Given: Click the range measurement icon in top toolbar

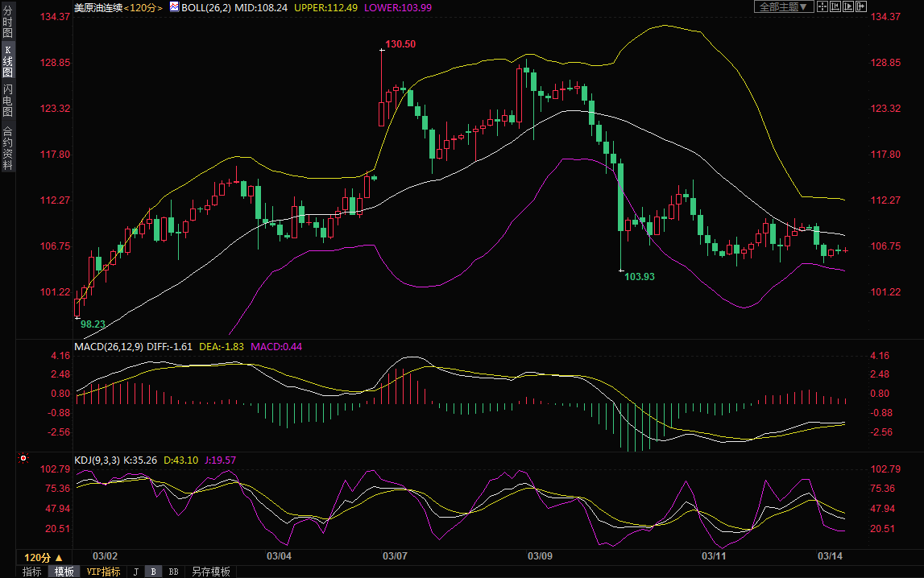Looking at the screenshot, I should (x=835, y=6).
